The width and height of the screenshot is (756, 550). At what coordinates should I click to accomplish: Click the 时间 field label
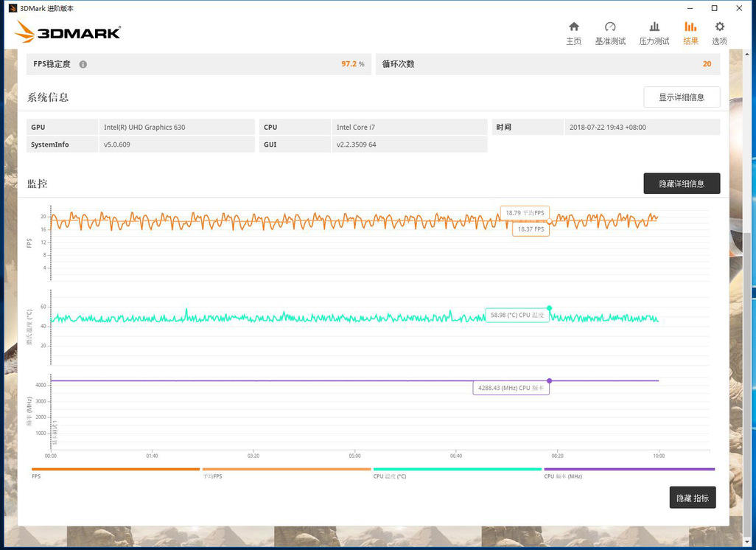(503, 128)
